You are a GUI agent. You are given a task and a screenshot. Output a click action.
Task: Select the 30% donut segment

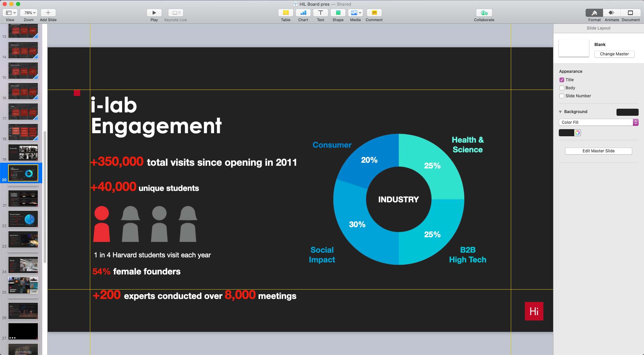pos(357,224)
